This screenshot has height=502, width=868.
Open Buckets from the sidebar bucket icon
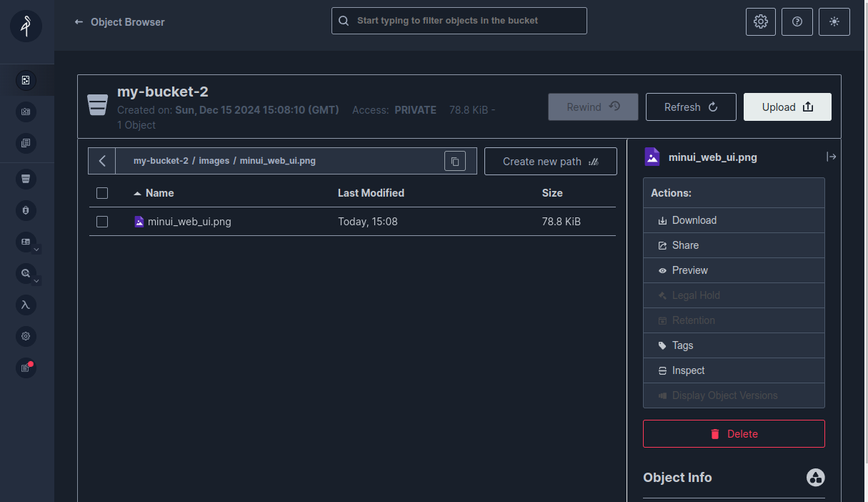tap(26, 179)
